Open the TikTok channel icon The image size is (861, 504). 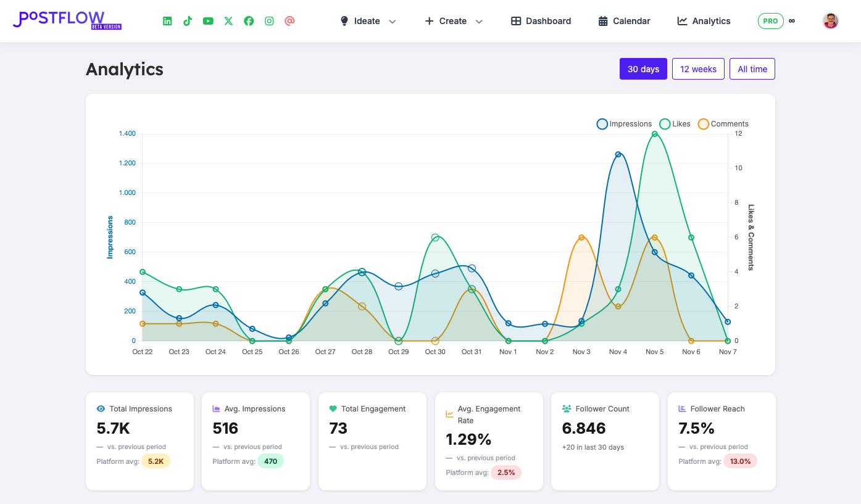[x=188, y=20]
